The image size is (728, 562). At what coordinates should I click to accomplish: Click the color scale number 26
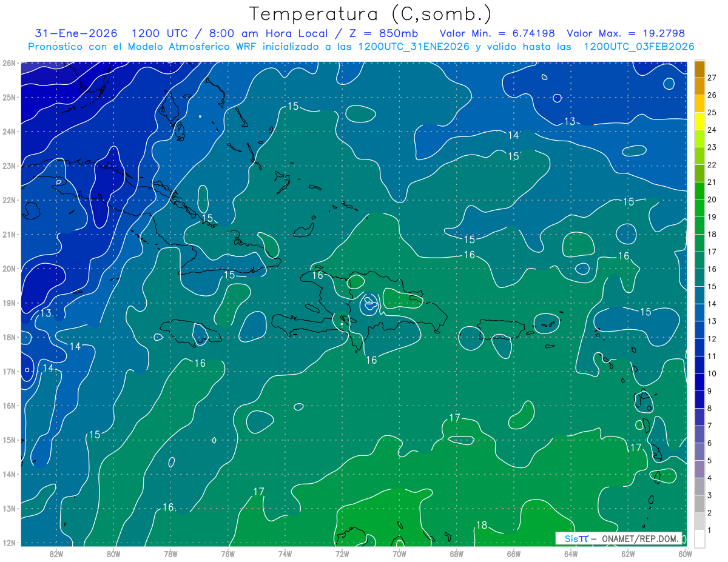(x=713, y=95)
